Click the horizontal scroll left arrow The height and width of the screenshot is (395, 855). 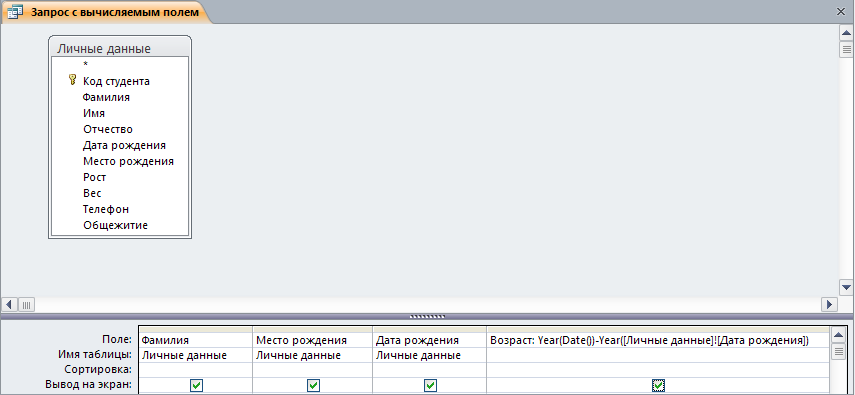pyautogui.click(x=10, y=304)
